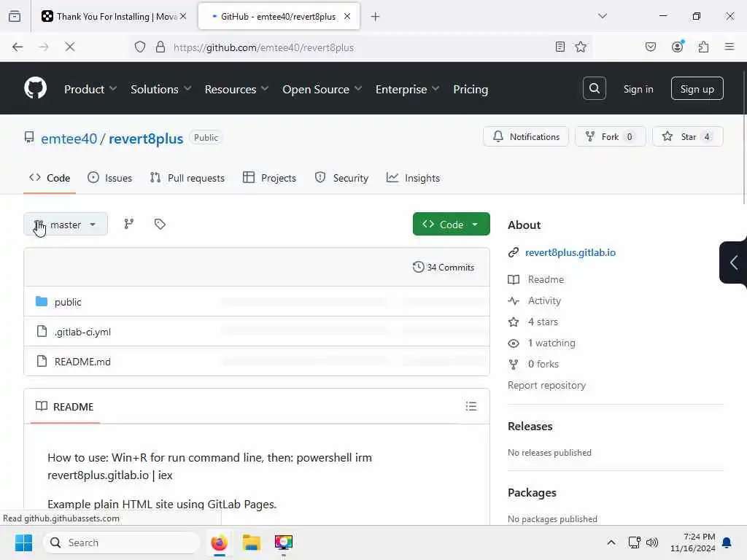The height and width of the screenshot is (560, 747).
Task: Click Report repository link
Action: [546, 385]
